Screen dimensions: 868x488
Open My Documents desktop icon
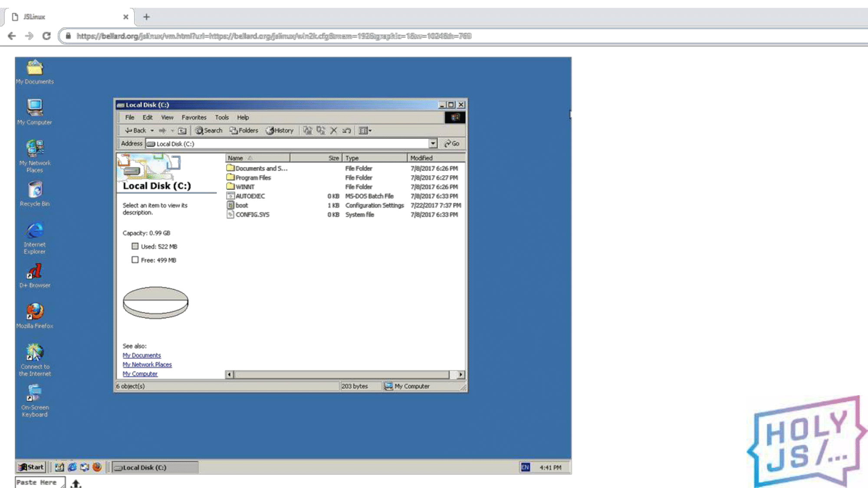pos(35,72)
